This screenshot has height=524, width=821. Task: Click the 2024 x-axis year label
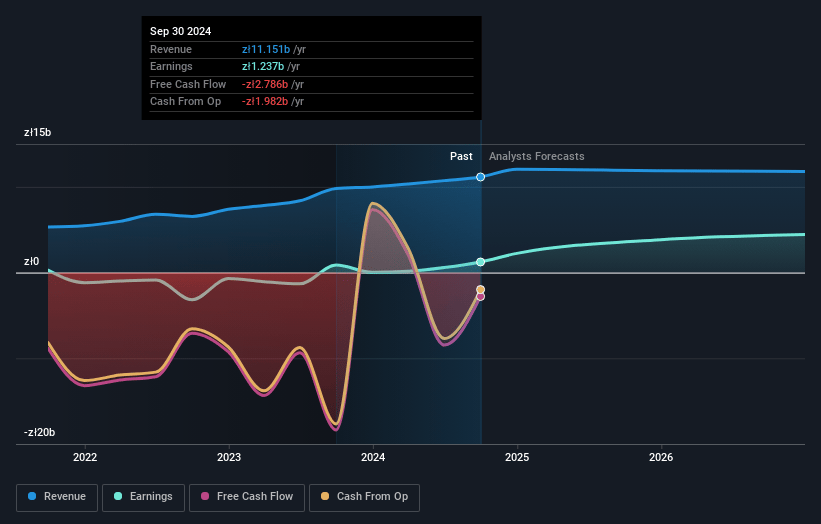coord(373,457)
